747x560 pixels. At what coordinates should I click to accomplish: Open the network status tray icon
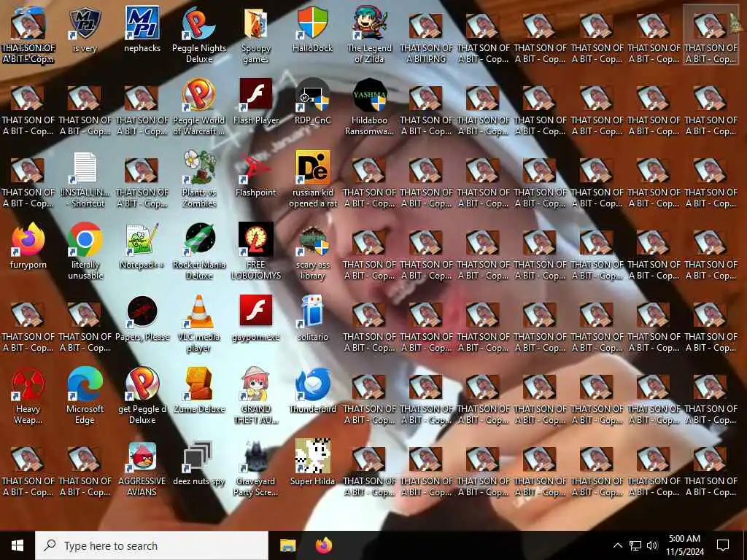[635, 545]
